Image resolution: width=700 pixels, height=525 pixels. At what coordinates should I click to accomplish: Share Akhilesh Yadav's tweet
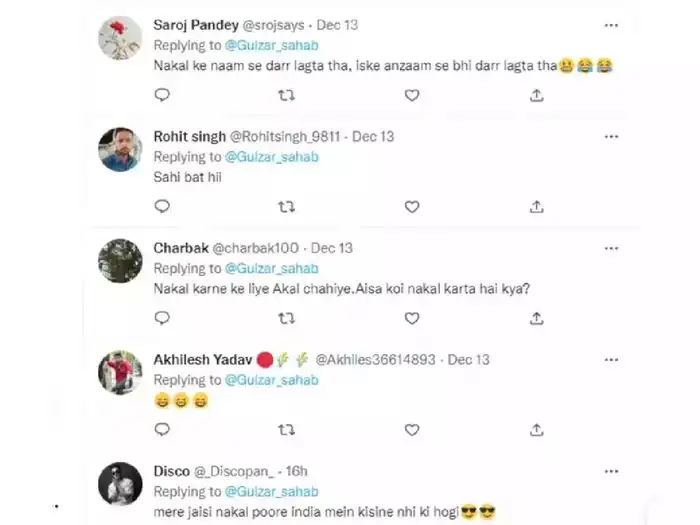(x=536, y=430)
